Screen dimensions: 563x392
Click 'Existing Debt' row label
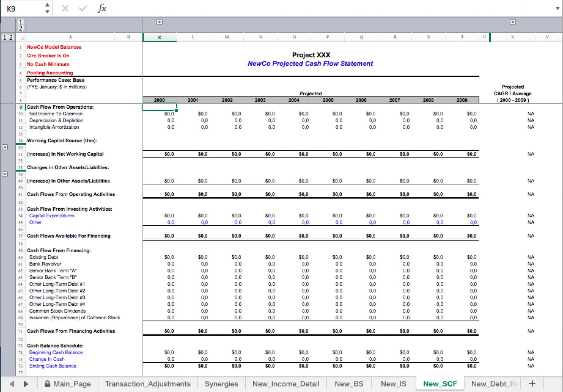[x=44, y=257]
